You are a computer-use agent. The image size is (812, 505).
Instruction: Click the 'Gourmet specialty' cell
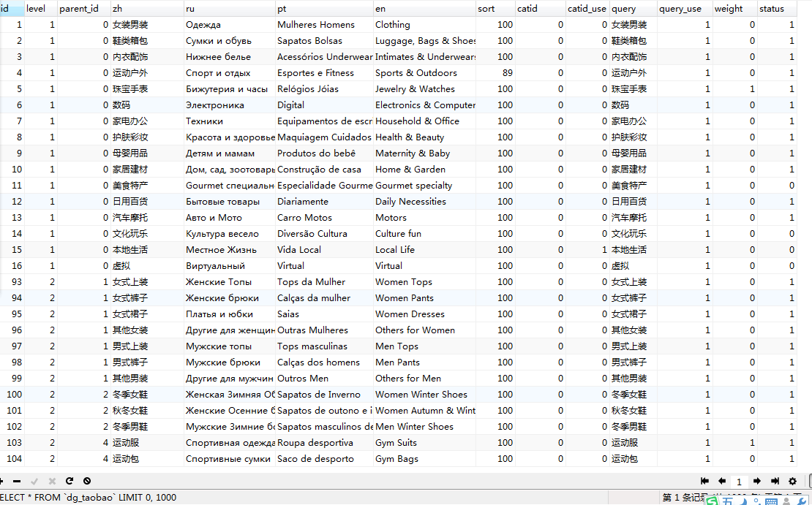pyautogui.click(x=424, y=185)
